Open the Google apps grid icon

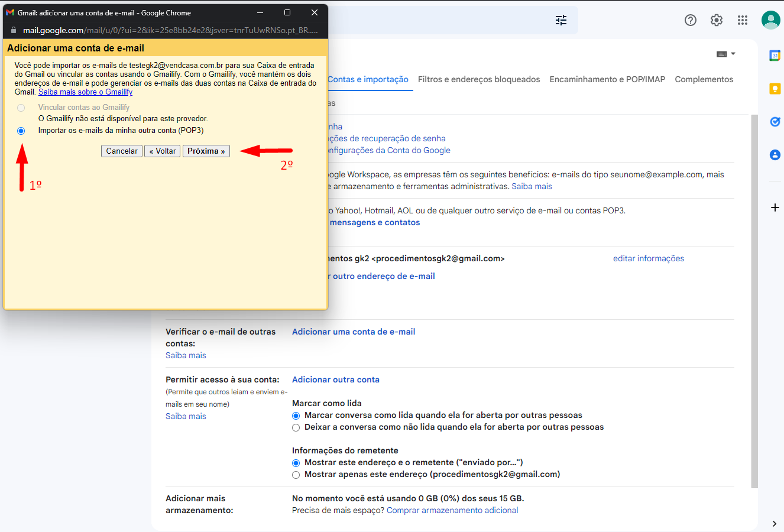pos(743,20)
